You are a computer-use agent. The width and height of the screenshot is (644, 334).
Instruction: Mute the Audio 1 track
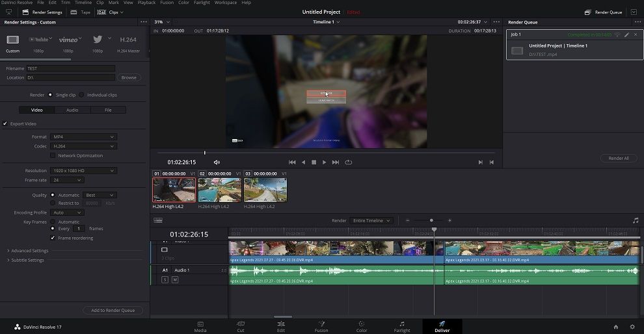pos(175,280)
